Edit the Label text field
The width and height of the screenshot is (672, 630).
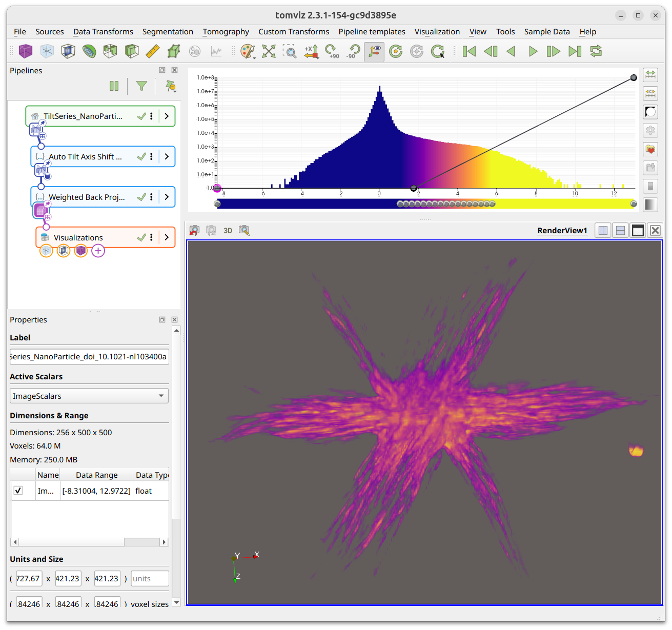(x=89, y=356)
